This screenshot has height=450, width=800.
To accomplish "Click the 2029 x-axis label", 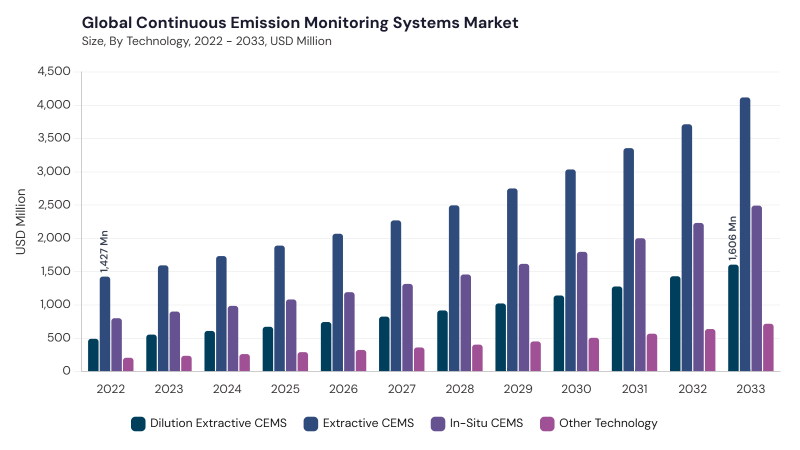I will tap(518, 389).
